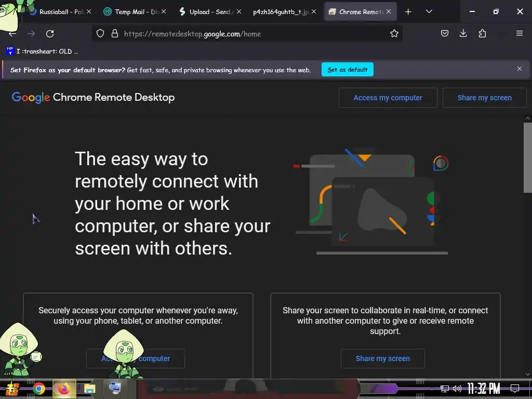Switch to the Upload - Send tab

[210, 12]
